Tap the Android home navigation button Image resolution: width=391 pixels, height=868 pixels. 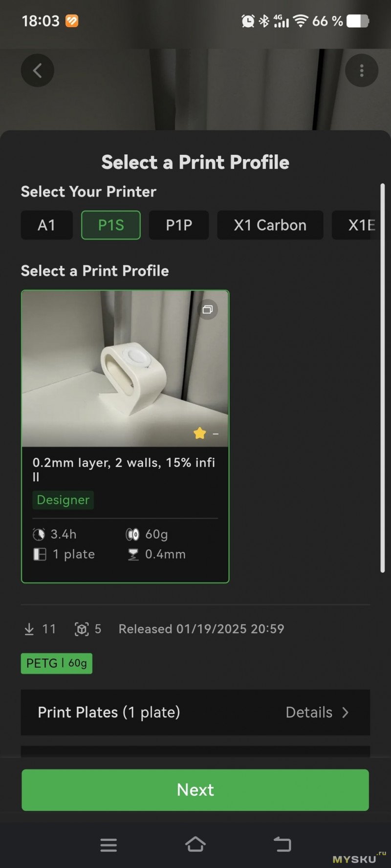[x=195, y=844]
